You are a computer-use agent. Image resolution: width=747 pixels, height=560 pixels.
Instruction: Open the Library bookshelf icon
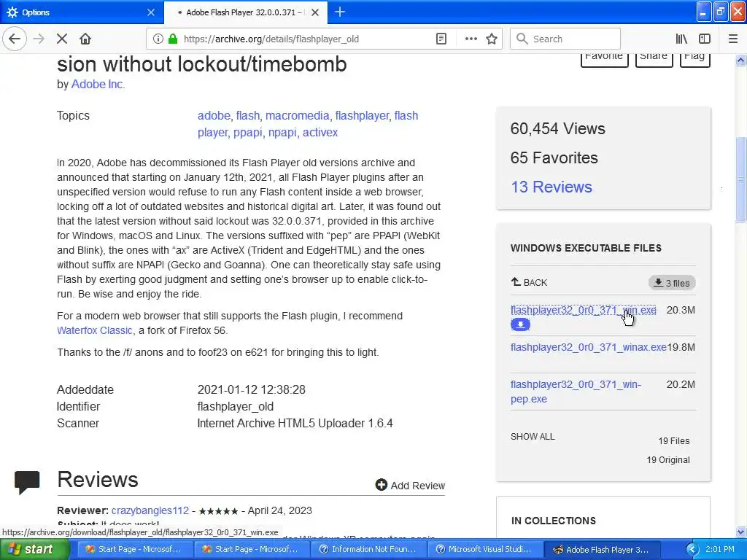click(x=681, y=39)
